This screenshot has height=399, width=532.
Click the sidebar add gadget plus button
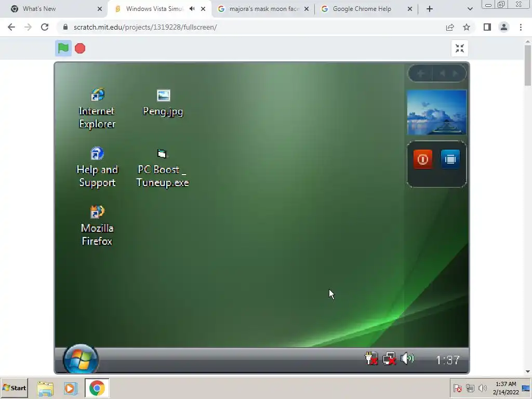click(421, 74)
